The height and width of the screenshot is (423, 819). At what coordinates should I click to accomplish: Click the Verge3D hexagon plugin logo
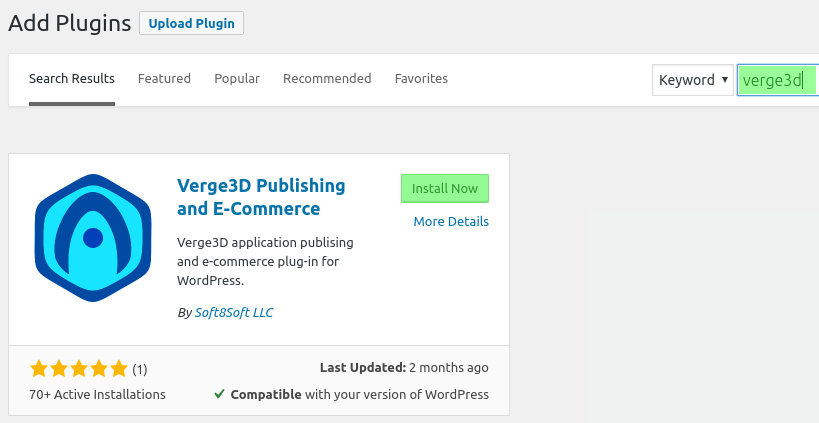93,238
